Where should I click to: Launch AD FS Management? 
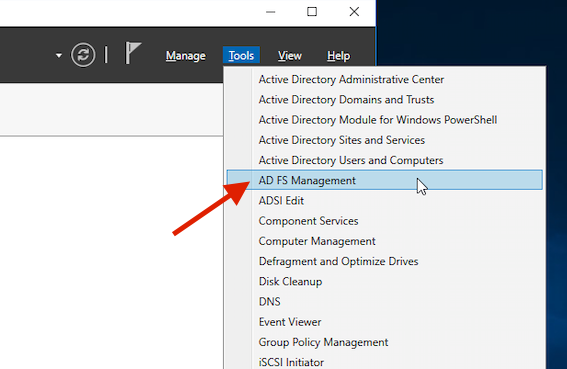click(x=384, y=180)
